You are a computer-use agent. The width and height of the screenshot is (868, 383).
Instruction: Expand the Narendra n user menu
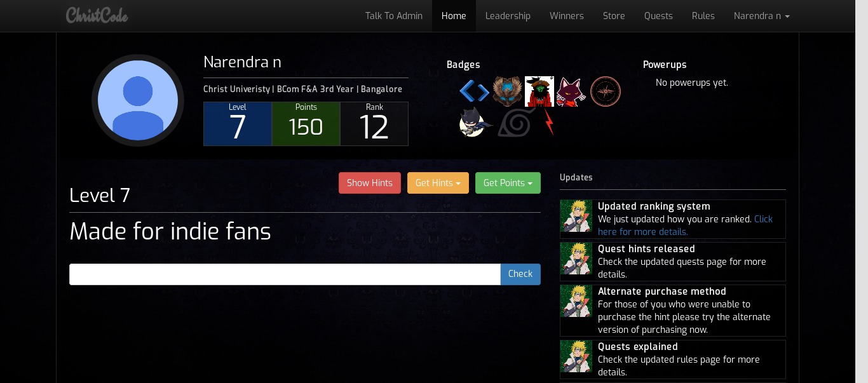(x=761, y=16)
